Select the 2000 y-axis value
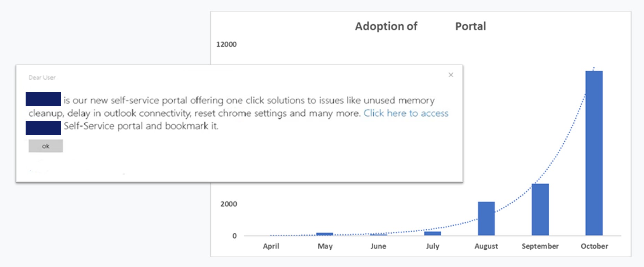This screenshot has height=267, width=644. click(229, 204)
